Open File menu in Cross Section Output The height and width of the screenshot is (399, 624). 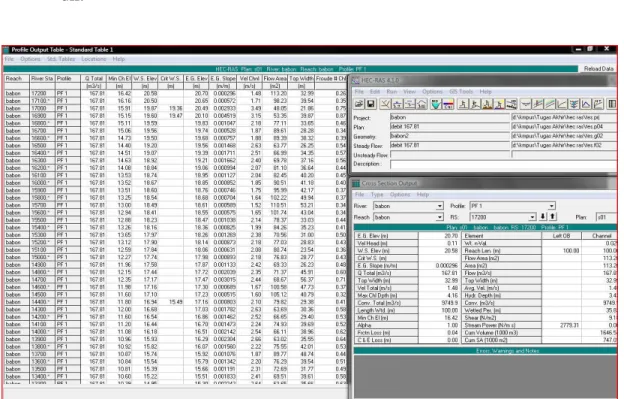click(x=359, y=195)
